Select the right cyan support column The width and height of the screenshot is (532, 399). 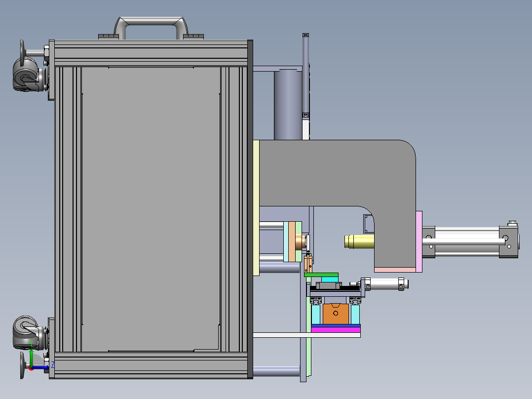point(355,314)
